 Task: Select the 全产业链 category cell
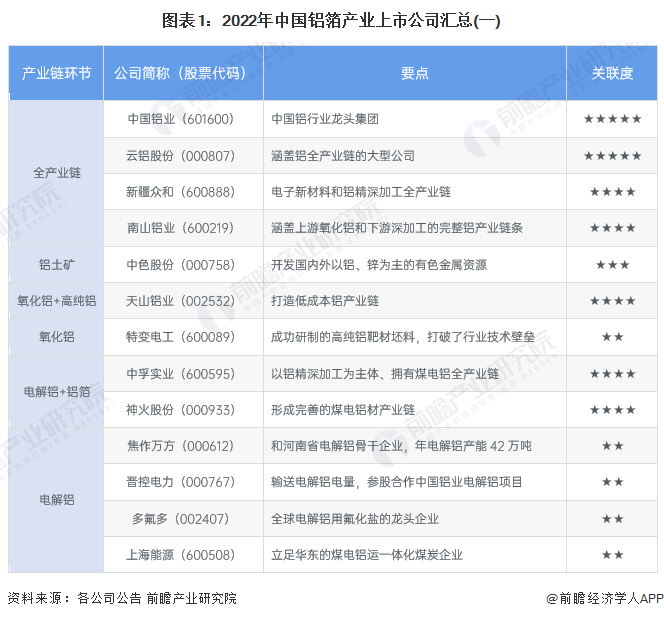tap(56, 173)
